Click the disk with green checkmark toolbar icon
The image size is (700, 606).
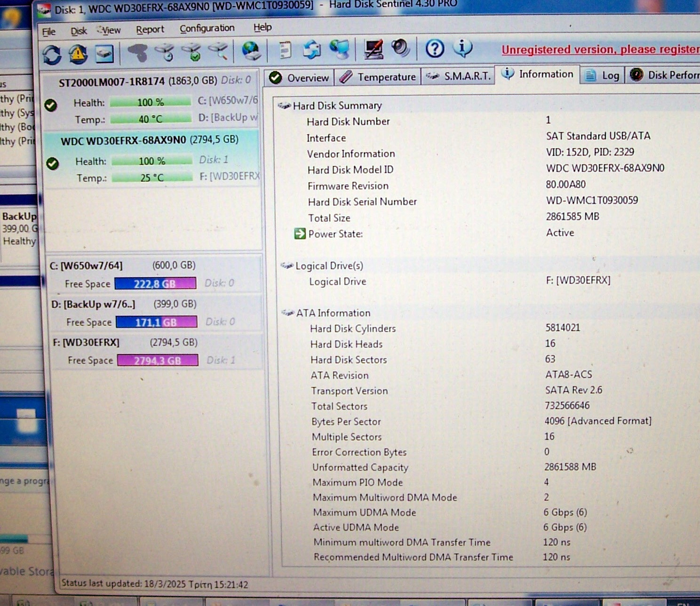pos(192,52)
